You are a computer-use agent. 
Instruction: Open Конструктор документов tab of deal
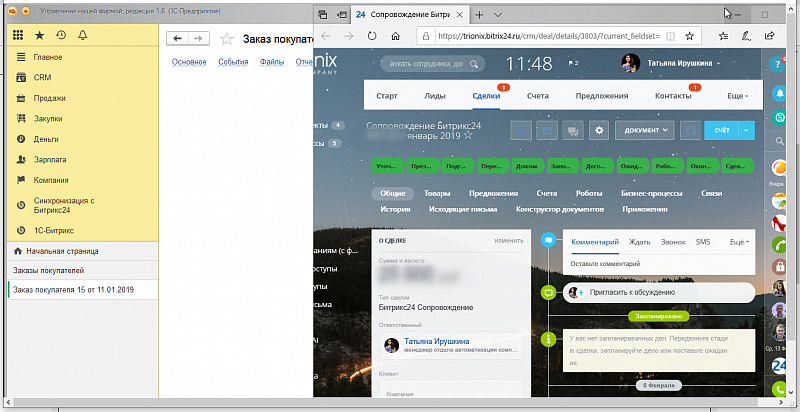click(560, 209)
